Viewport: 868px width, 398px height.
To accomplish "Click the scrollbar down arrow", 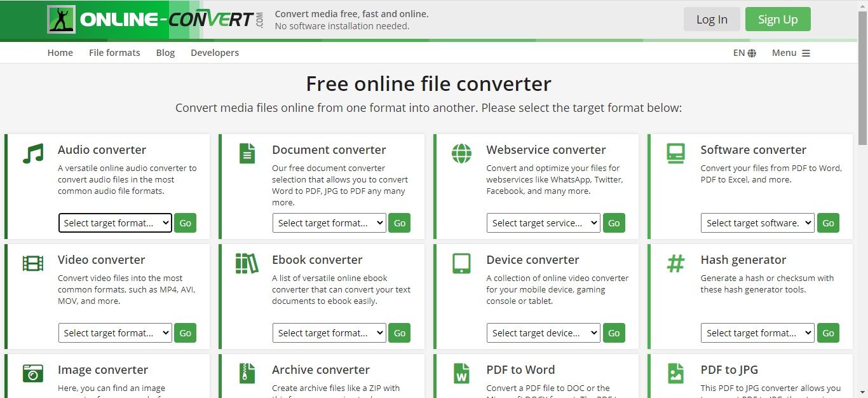I will (x=862, y=392).
